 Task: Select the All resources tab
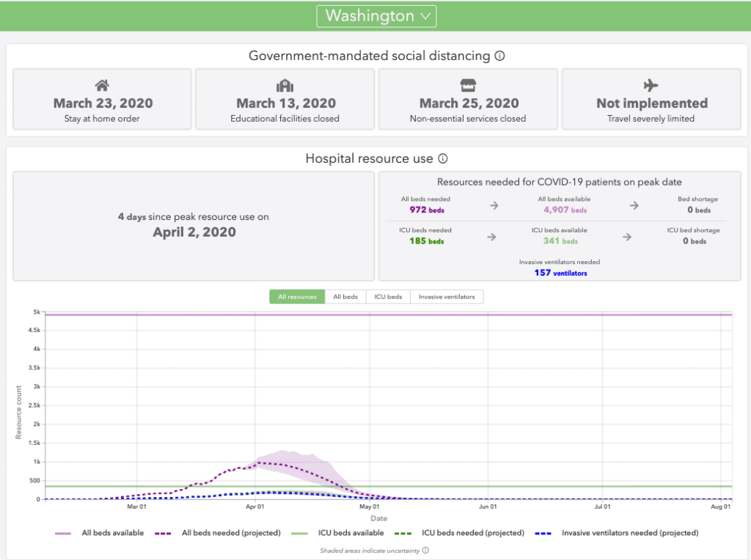pyautogui.click(x=297, y=297)
